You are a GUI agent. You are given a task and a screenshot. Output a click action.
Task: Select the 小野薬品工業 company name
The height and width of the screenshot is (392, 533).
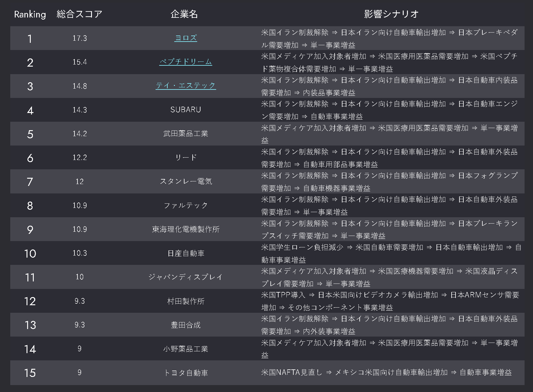pyautogui.click(x=186, y=349)
